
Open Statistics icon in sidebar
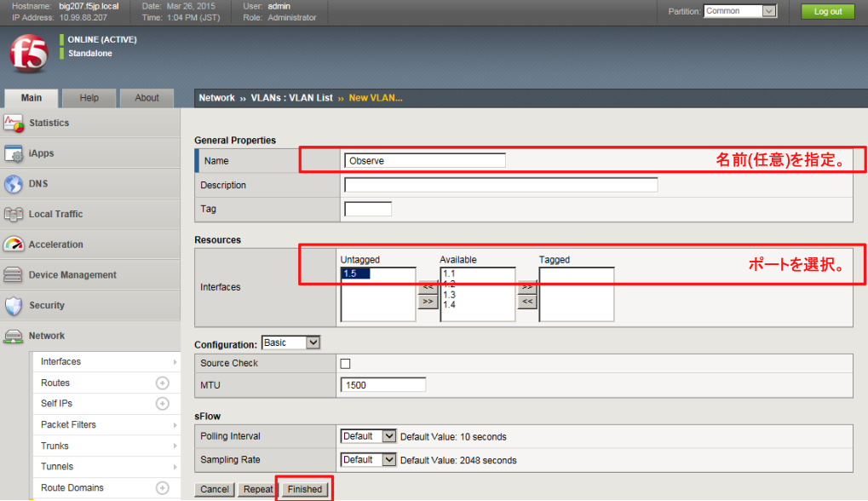click(14, 123)
